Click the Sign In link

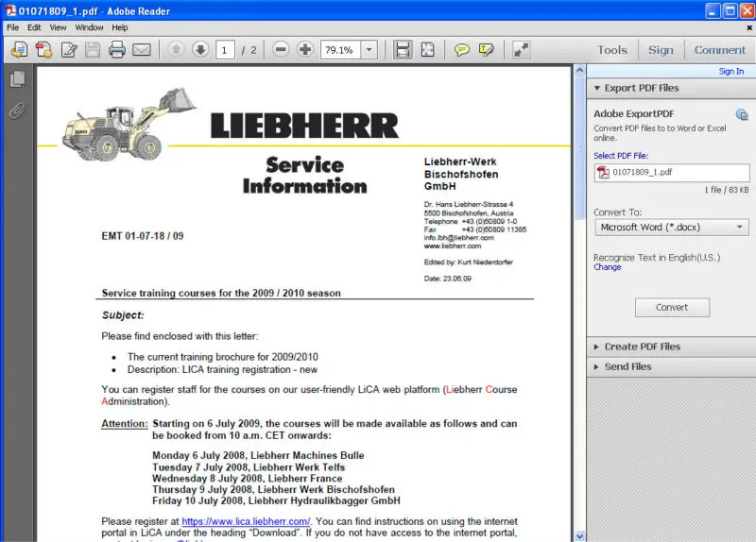tap(730, 72)
